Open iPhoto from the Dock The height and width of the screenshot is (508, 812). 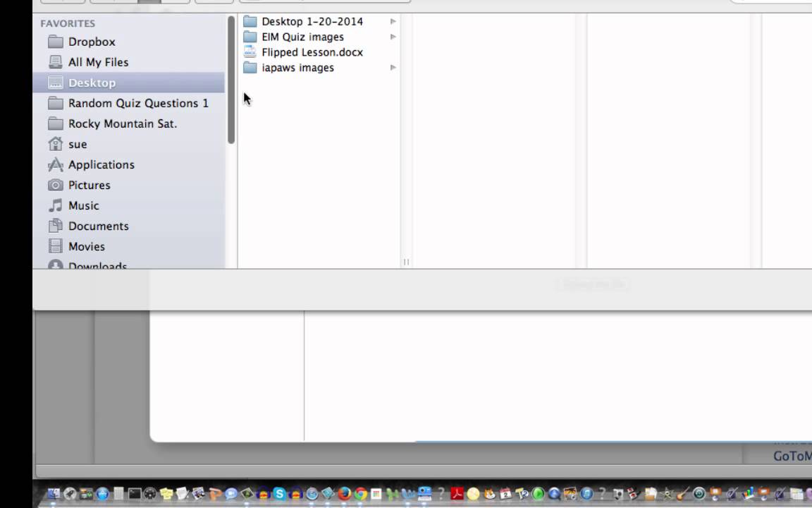pos(570,493)
